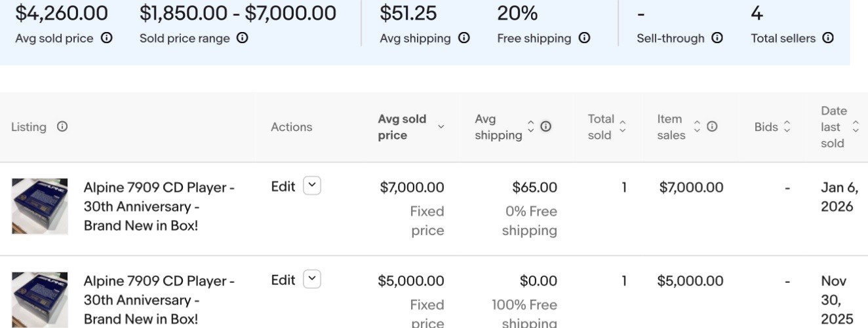Sort by Date last sold column

pos(840,127)
